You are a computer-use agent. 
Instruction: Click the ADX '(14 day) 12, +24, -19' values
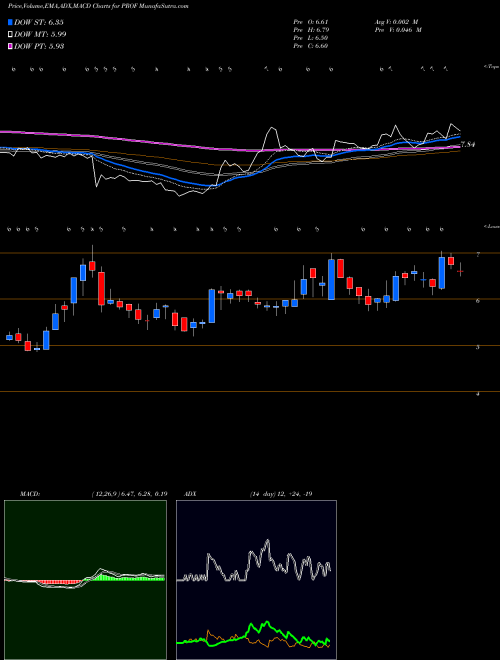coord(281,493)
